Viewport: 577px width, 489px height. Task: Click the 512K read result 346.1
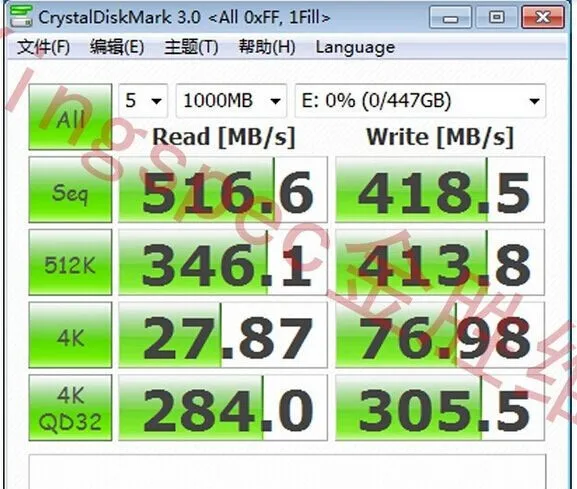tap(223, 262)
